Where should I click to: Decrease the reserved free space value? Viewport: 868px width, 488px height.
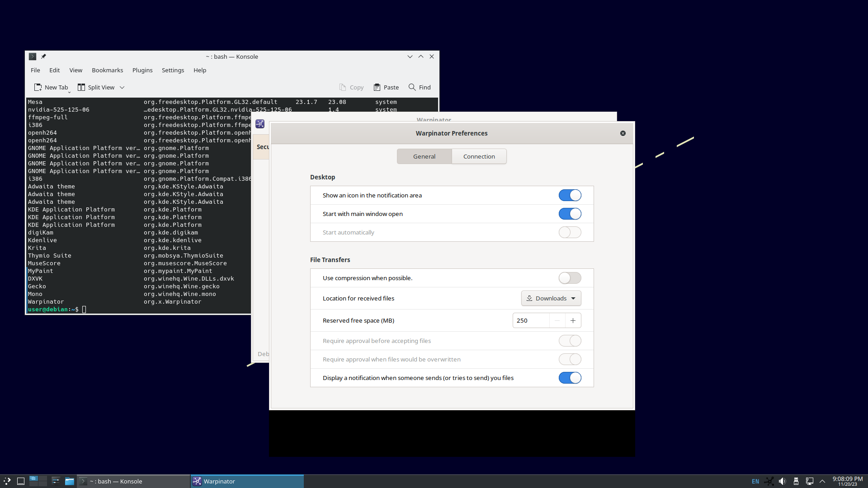pos(557,320)
